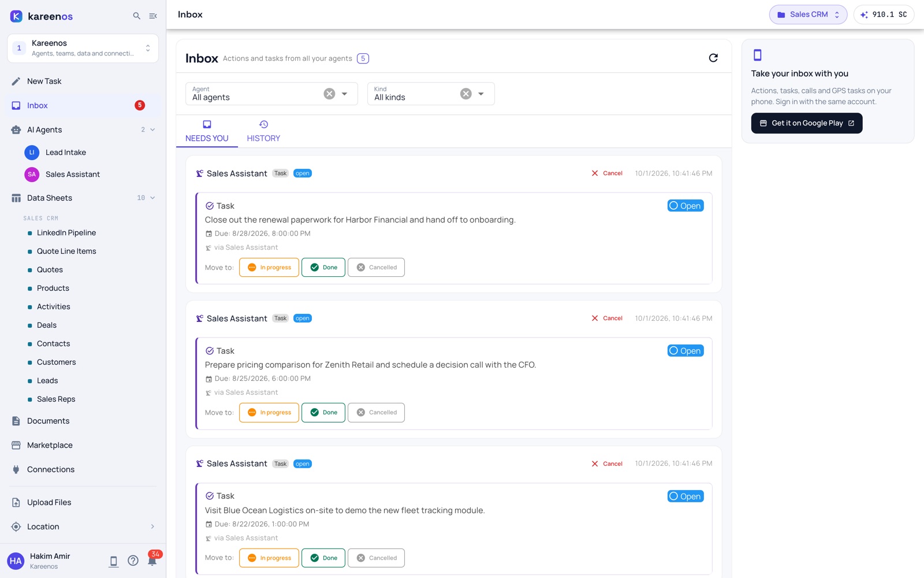
Task: Toggle Open status on Blue Ocean Logistics task
Action: 685,497
